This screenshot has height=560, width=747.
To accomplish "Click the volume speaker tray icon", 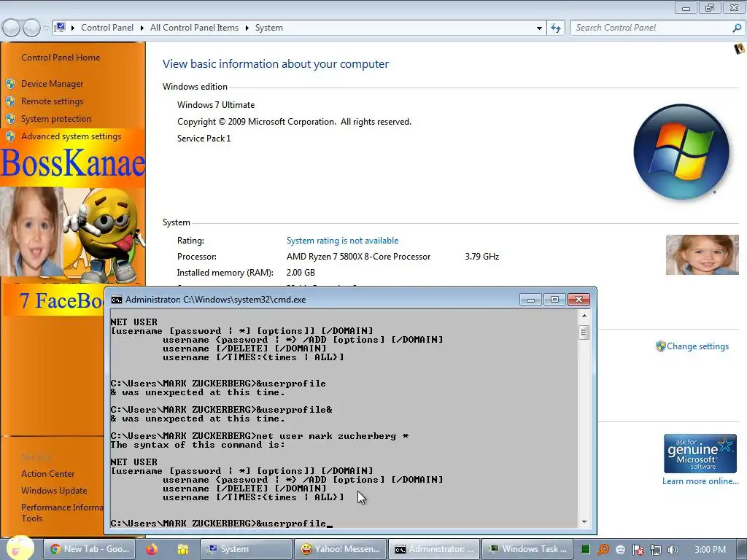I will pyautogui.click(x=673, y=550).
